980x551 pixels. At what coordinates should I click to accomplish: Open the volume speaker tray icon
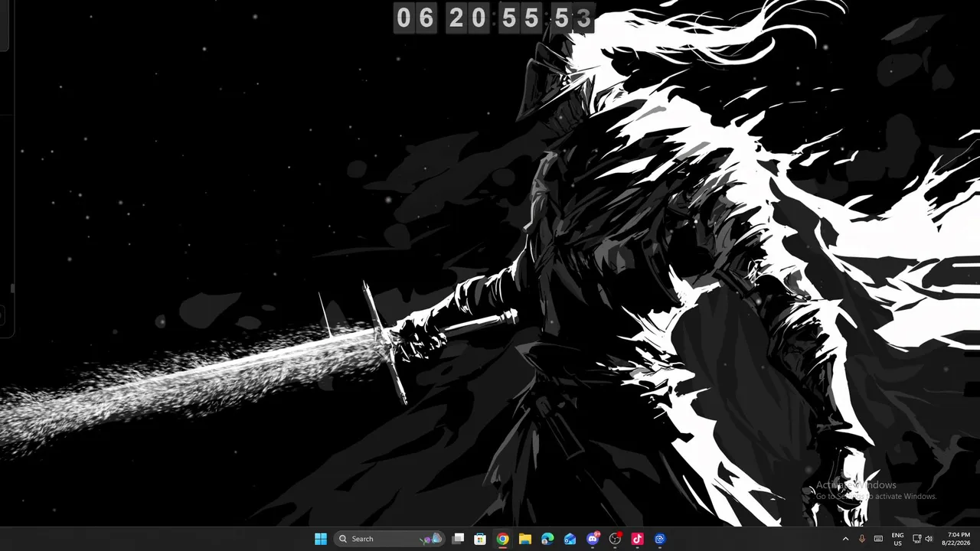pyautogui.click(x=929, y=539)
